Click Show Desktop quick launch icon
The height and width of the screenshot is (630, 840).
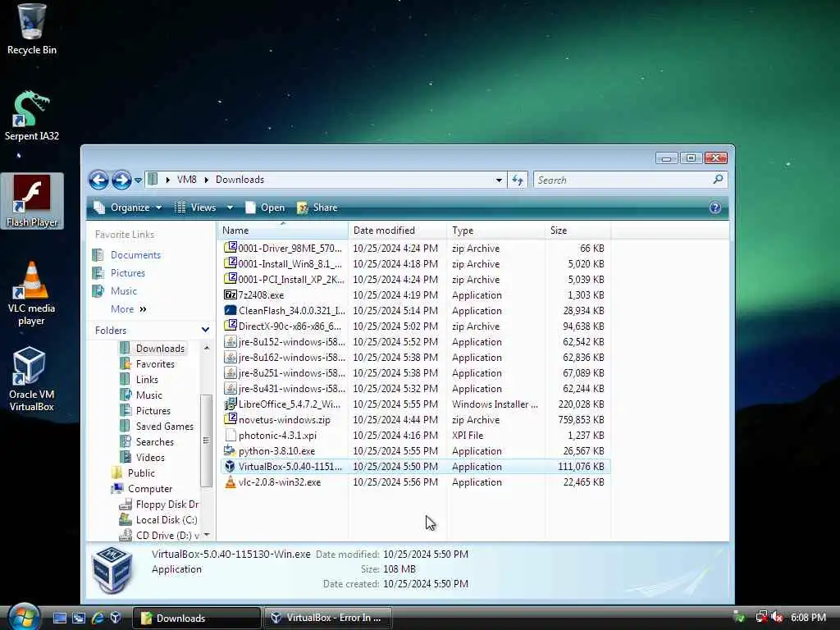[59, 618]
